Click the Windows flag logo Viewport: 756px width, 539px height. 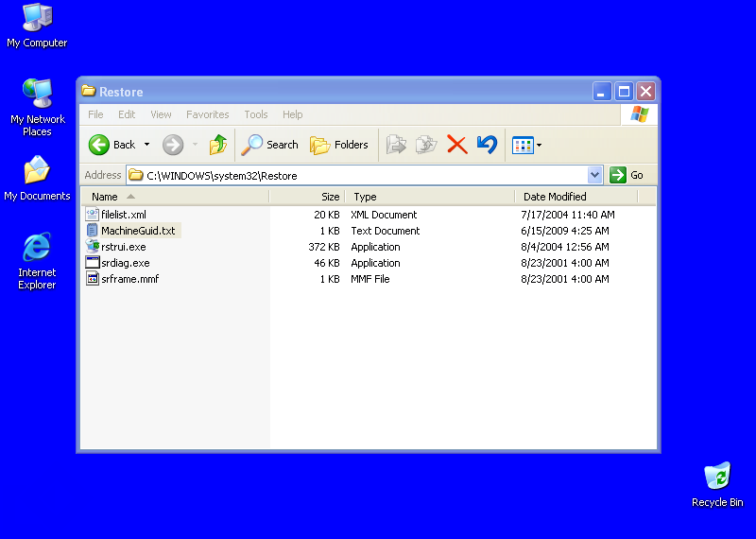640,114
